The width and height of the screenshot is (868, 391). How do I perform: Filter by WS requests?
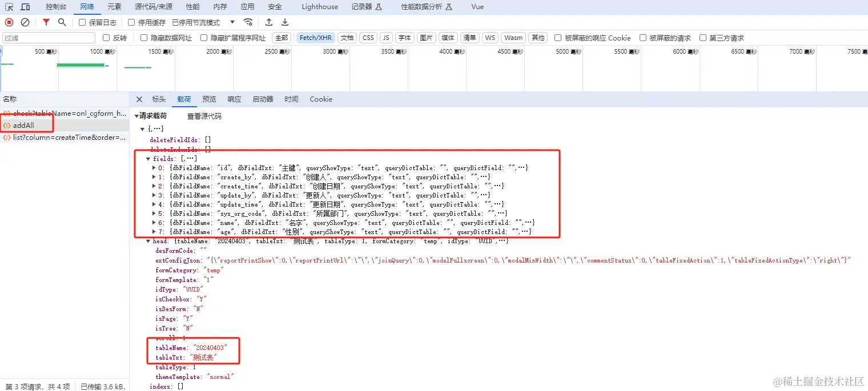click(490, 38)
